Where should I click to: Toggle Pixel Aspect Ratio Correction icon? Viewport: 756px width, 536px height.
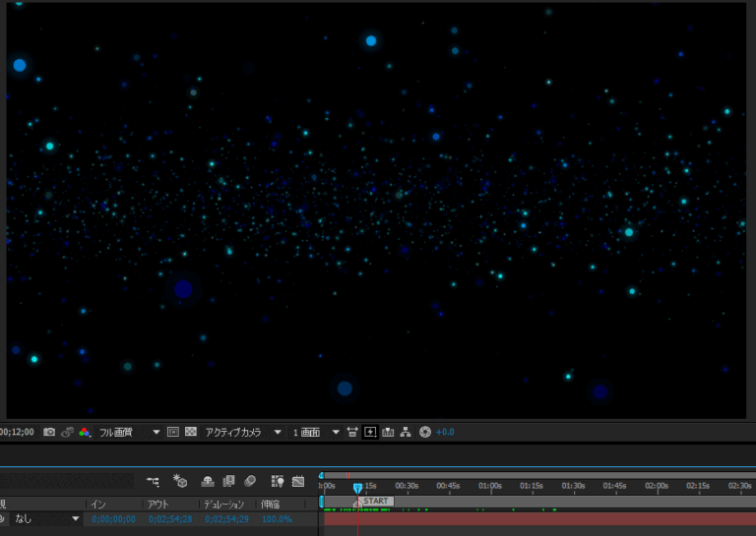(x=352, y=432)
